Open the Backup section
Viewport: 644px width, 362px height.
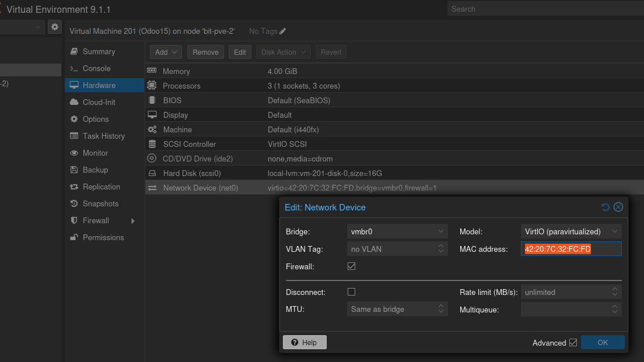point(95,170)
